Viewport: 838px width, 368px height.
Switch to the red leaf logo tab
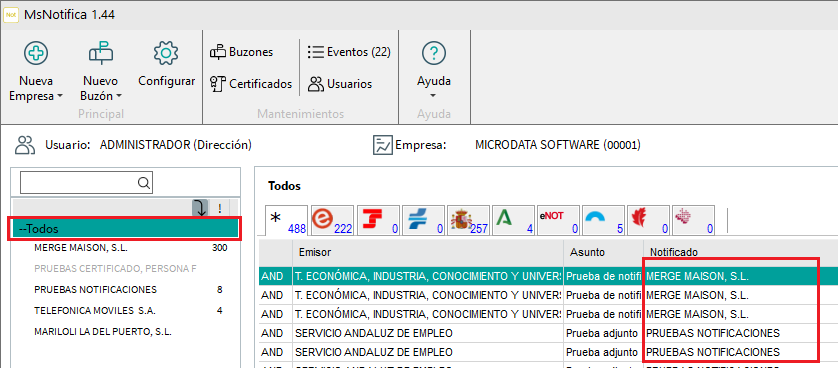(648, 220)
